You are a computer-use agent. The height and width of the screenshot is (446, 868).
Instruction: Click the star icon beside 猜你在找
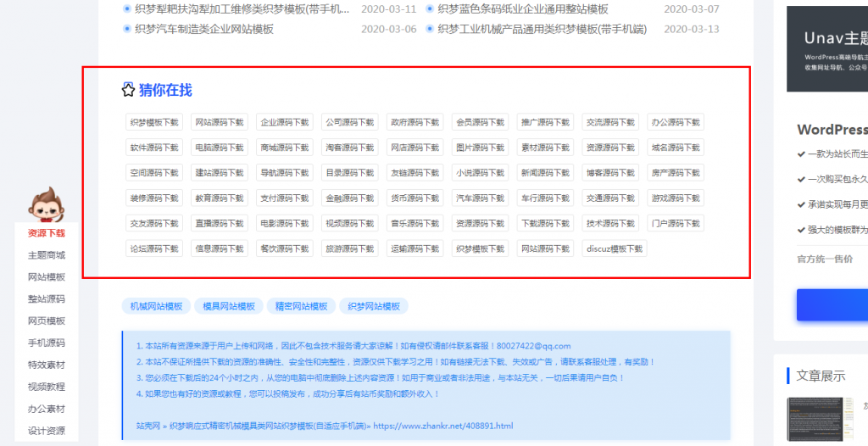pos(128,90)
